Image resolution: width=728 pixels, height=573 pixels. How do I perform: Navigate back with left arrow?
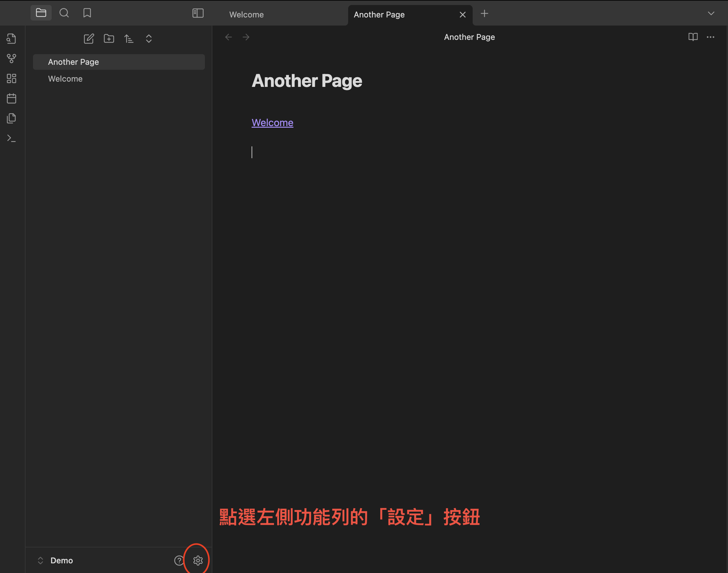tap(229, 37)
